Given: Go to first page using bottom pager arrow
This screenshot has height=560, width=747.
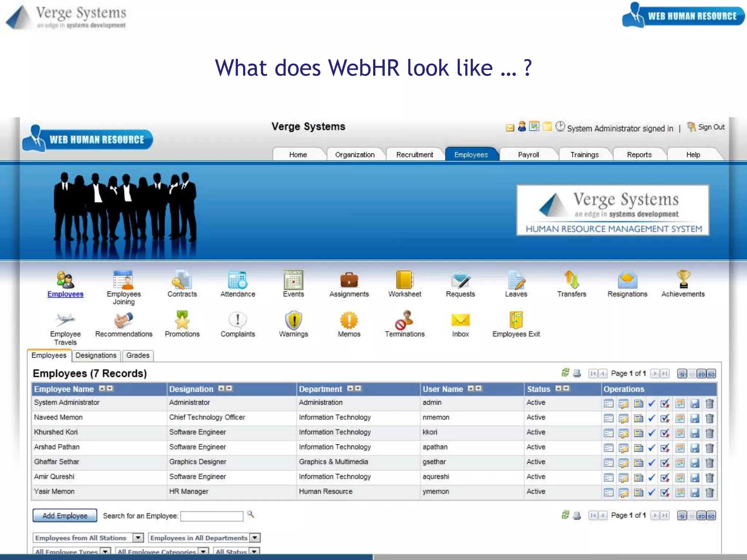Looking at the screenshot, I should click(x=593, y=515).
